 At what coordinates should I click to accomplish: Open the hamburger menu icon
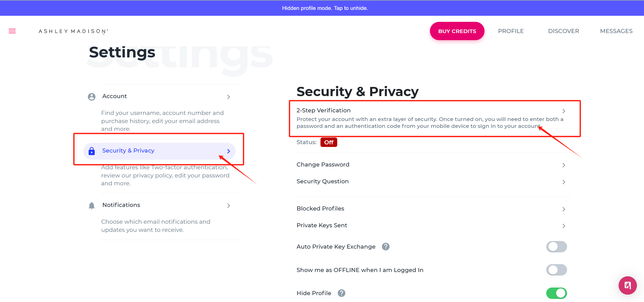(12, 31)
